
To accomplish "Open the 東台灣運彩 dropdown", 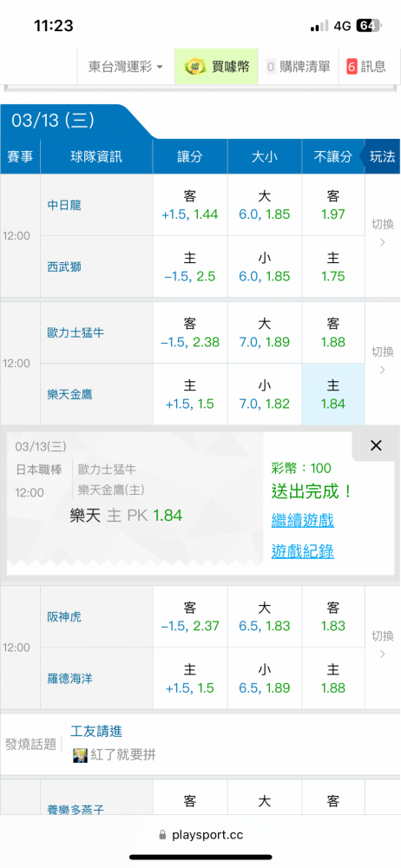I will click(x=126, y=67).
